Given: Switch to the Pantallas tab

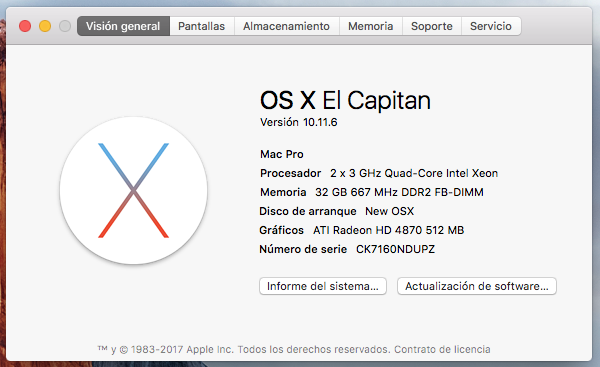Looking at the screenshot, I should [202, 26].
